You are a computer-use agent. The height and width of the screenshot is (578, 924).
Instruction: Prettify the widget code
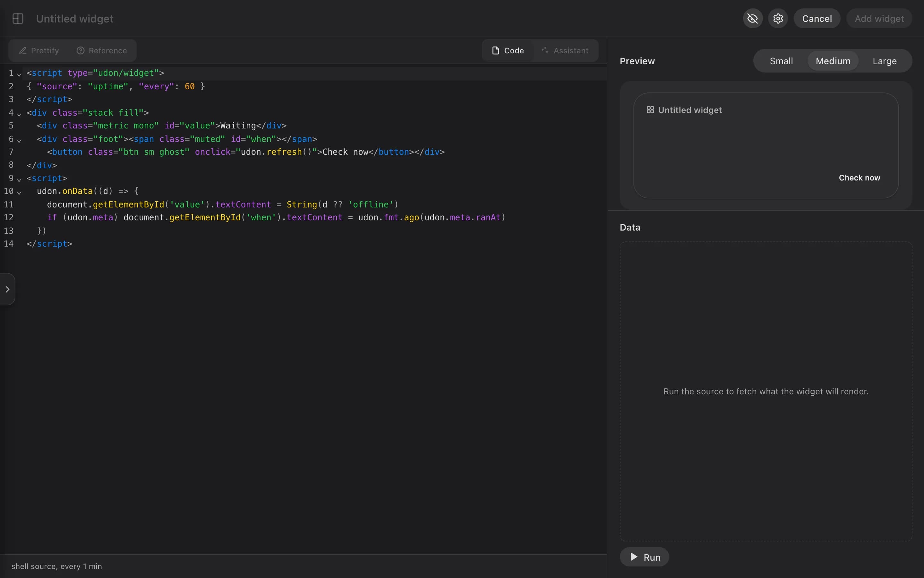[39, 50]
